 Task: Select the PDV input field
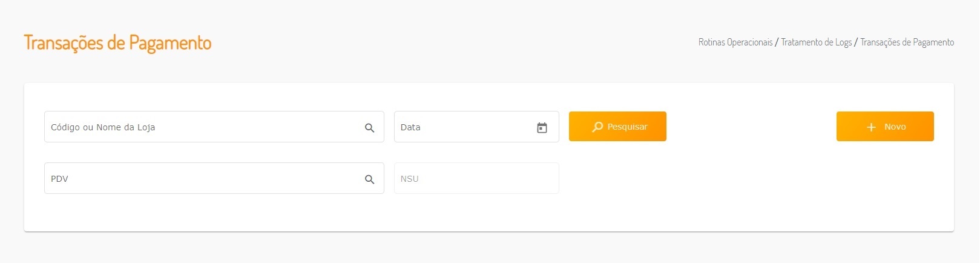tap(200, 179)
